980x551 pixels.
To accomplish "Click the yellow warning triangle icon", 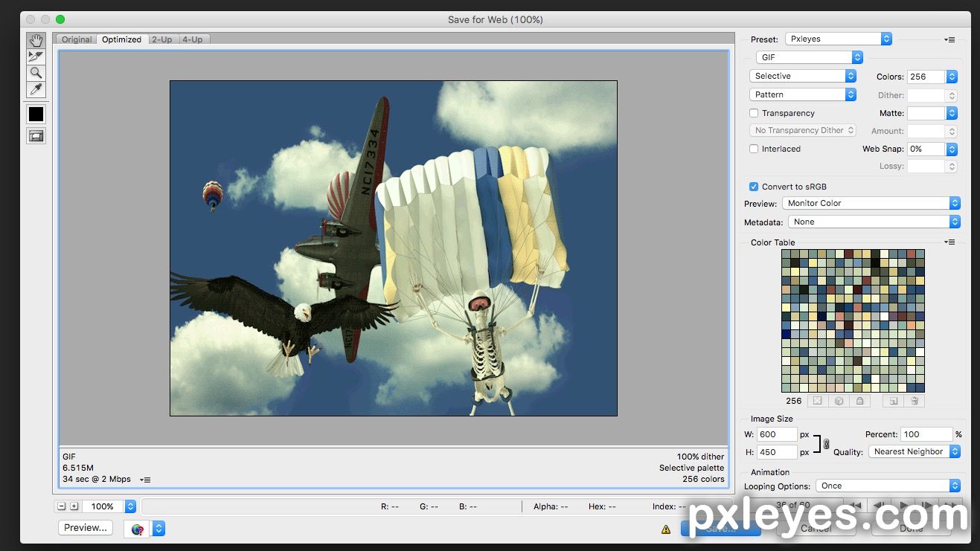I will point(666,529).
